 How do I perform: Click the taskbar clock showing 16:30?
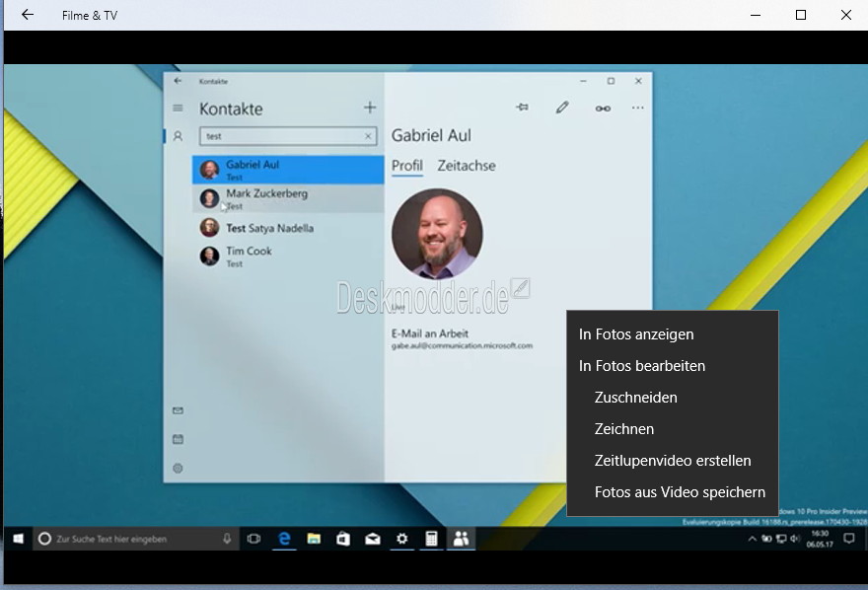820,539
